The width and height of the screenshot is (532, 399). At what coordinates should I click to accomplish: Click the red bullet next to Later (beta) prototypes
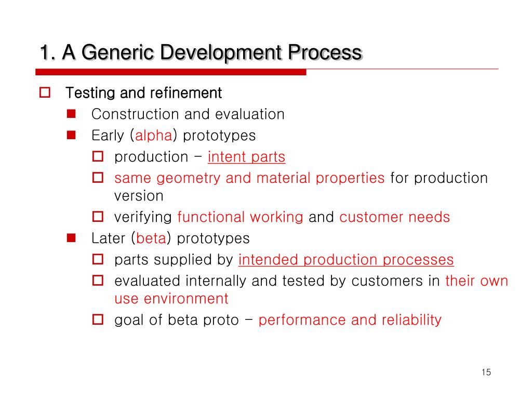coord(71,238)
